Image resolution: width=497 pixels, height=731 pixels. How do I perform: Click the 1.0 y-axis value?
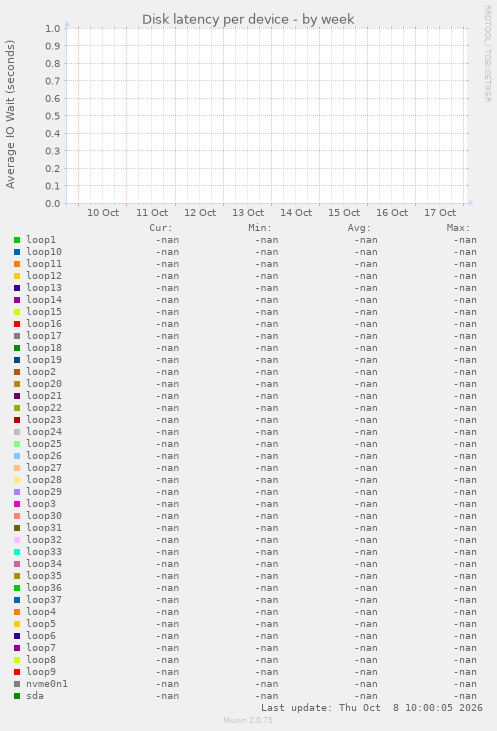(x=53, y=28)
